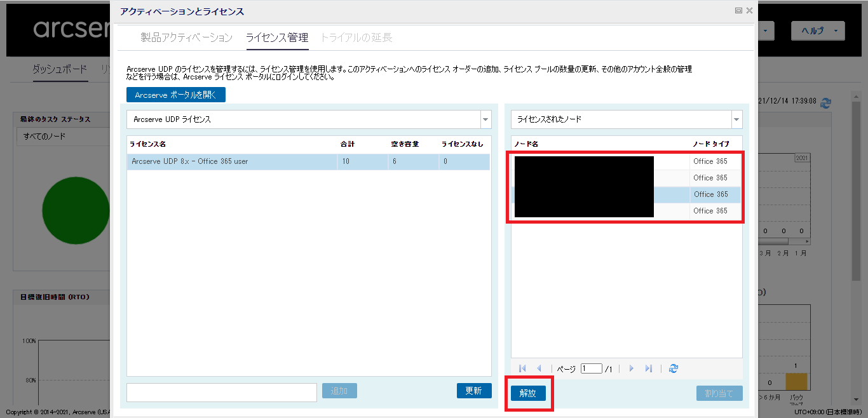Viewport: 868px width, 418px height.
Task: Click the 空き容量 column header
Action: tap(405, 144)
